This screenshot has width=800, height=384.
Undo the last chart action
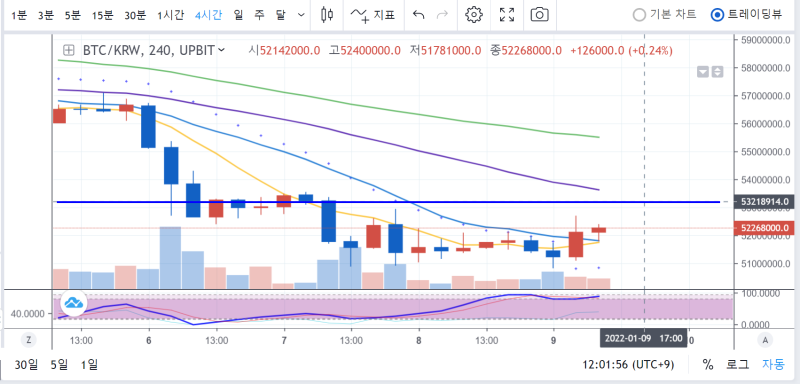pos(418,14)
